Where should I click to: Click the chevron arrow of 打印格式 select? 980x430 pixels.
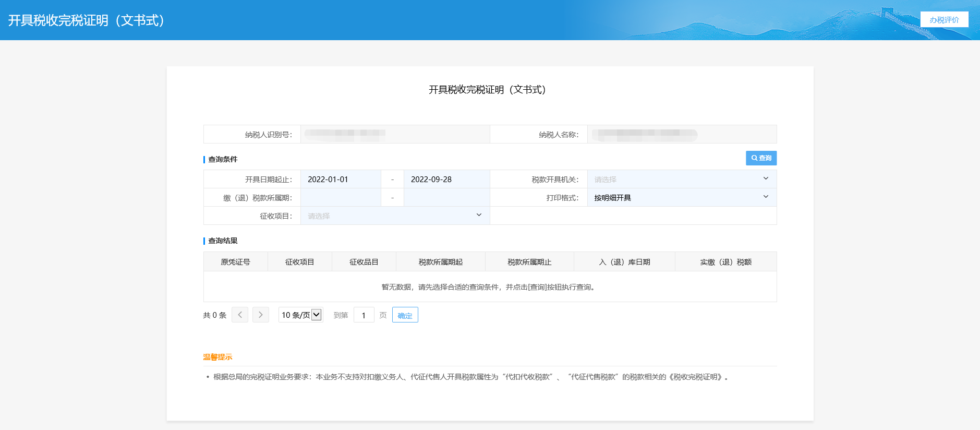[x=766, y=197]
